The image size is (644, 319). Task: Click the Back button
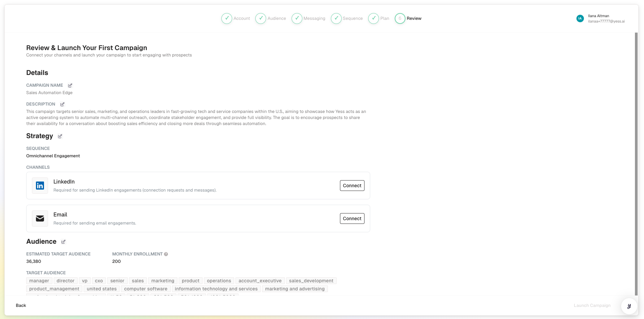pyautogui.click(x=21, y=306)
